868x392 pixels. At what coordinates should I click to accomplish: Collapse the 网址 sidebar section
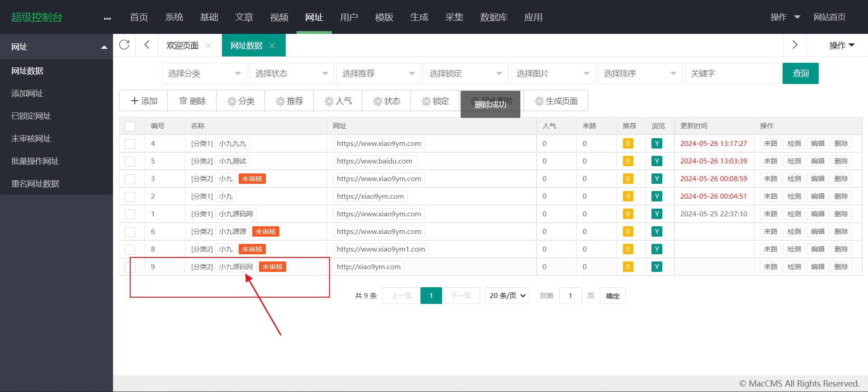point(57,47)
